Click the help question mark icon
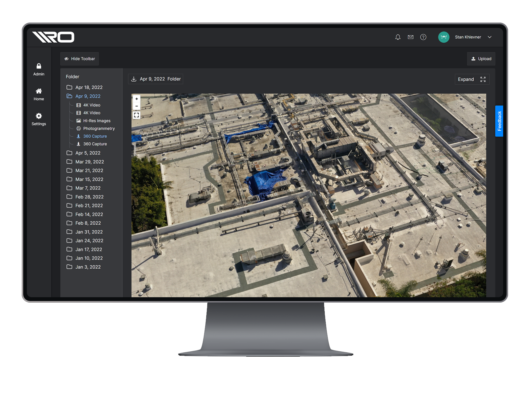This screenshot has height=403, width=532. [x=423, y=37]
